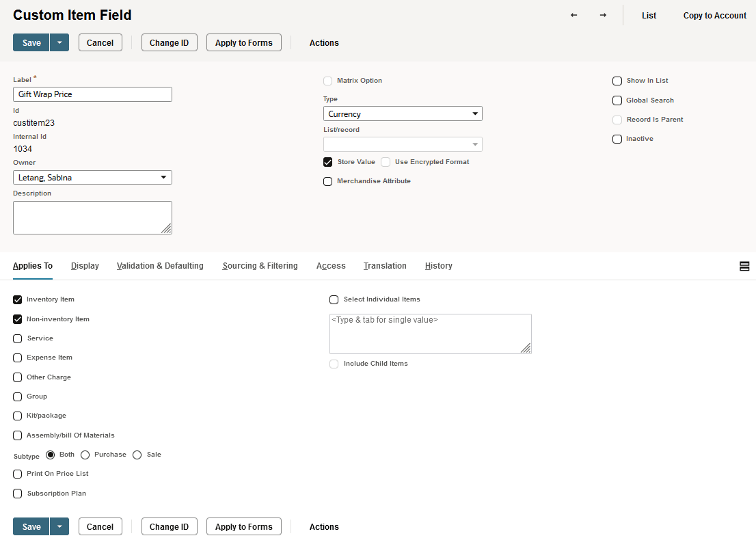
Task: Click the top Save button
Action: (x=31, y=42)
